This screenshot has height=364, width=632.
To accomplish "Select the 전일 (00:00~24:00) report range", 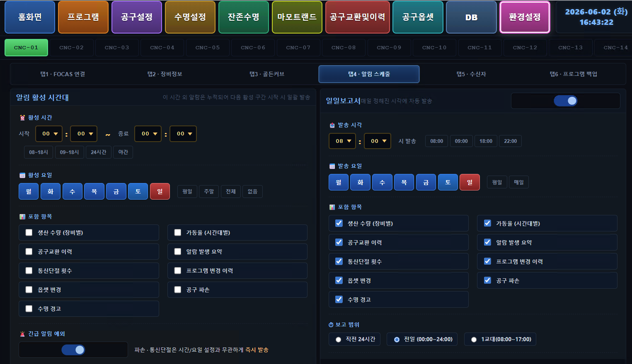I will pos(422,339).
